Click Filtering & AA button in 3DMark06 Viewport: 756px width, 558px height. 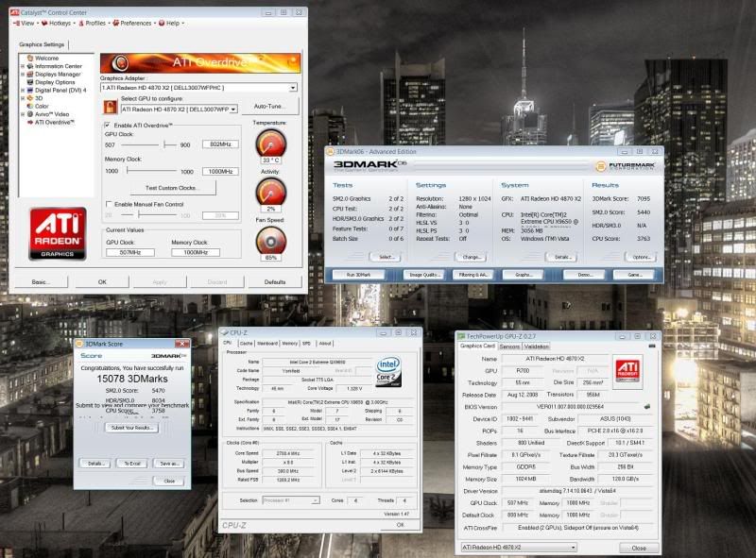[473, 275]
